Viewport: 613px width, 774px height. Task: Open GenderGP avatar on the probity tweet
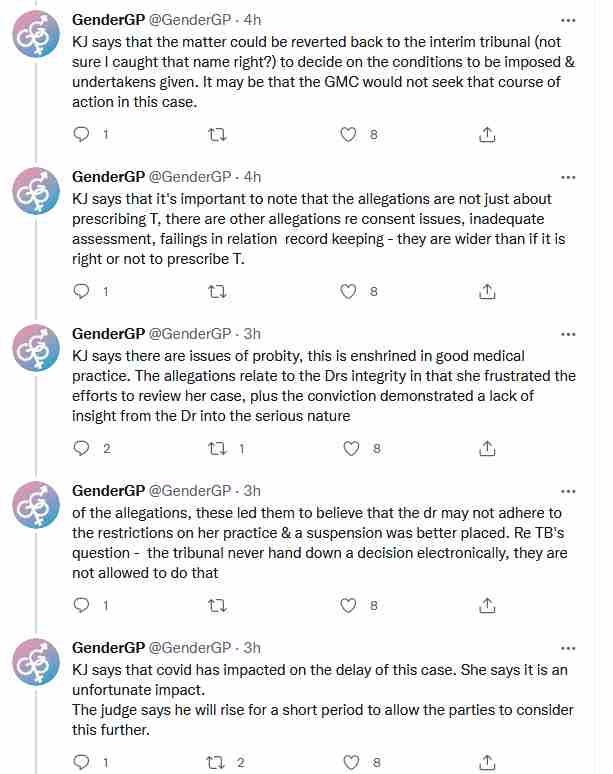pyautogui.click(x=36, y=348)
